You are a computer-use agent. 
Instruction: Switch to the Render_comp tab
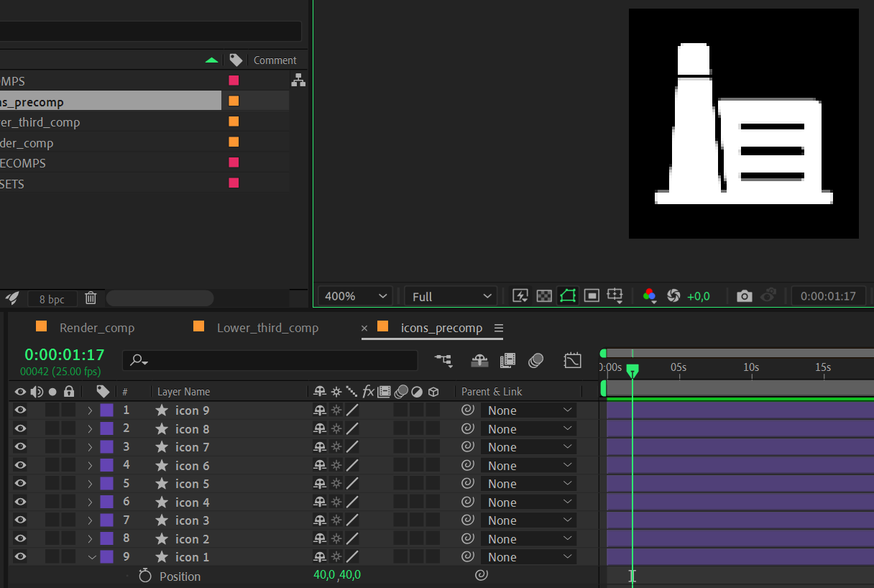[98, 327]
